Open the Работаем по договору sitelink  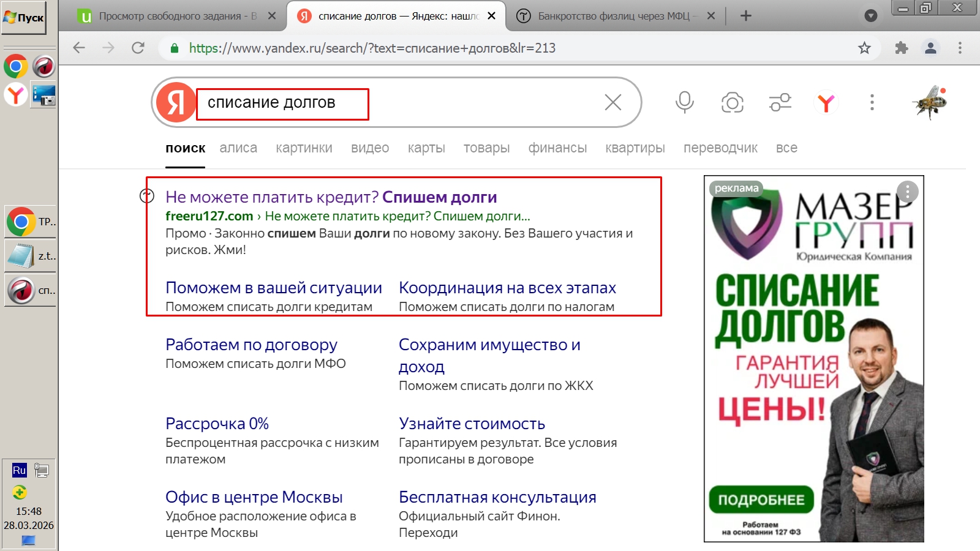[x=251, y=345]
